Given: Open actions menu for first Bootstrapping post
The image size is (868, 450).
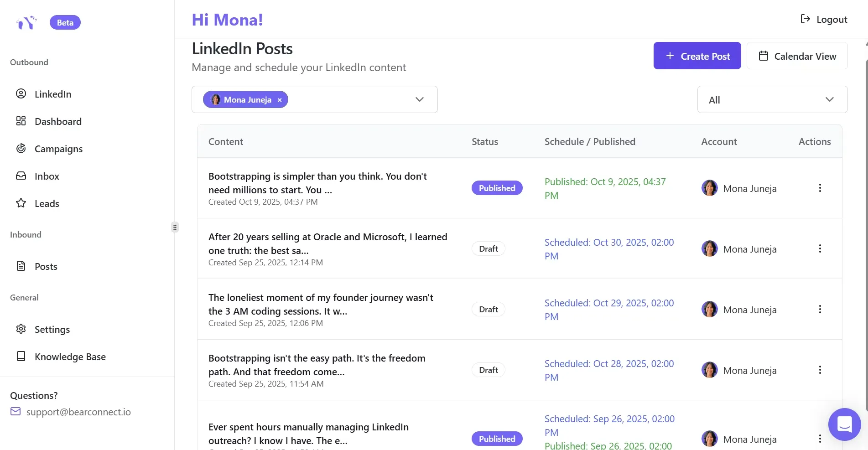Looking at the screenshot, I should [x=820, y=188].
